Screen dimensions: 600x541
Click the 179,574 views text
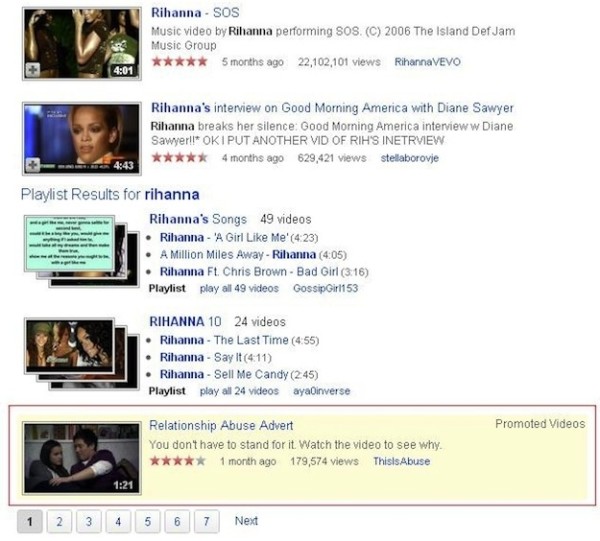[x=324, y=461]
